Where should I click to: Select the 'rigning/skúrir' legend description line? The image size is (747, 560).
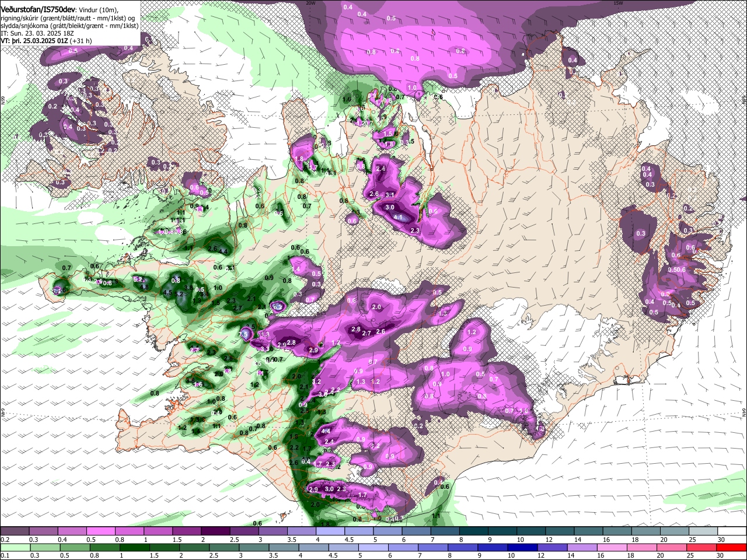click(68, 19)
